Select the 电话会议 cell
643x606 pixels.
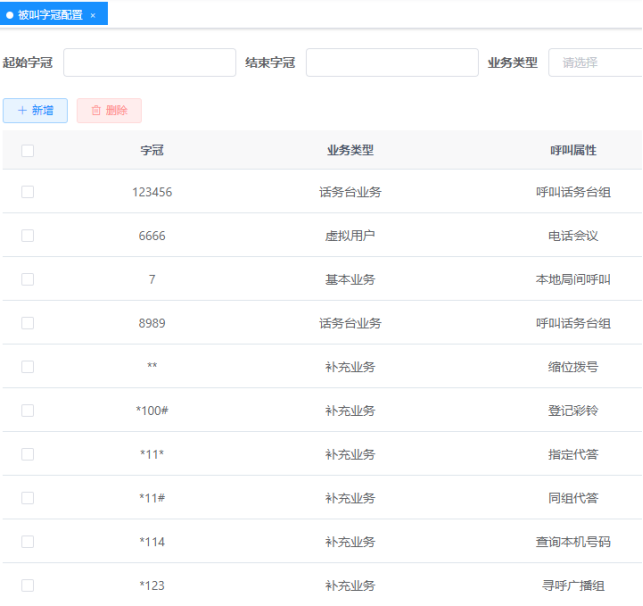(x=573, y=236)
